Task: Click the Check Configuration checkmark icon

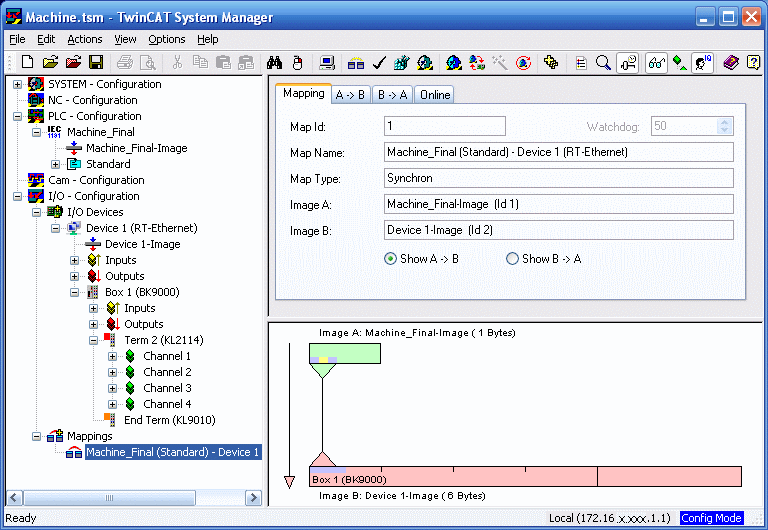Action: 379,62
